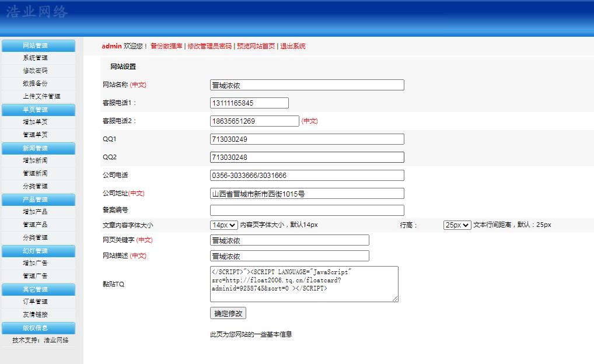Open 上传文件管理 sidebar entry
Viewport: 594px width, 364px height.
[41, 97]
